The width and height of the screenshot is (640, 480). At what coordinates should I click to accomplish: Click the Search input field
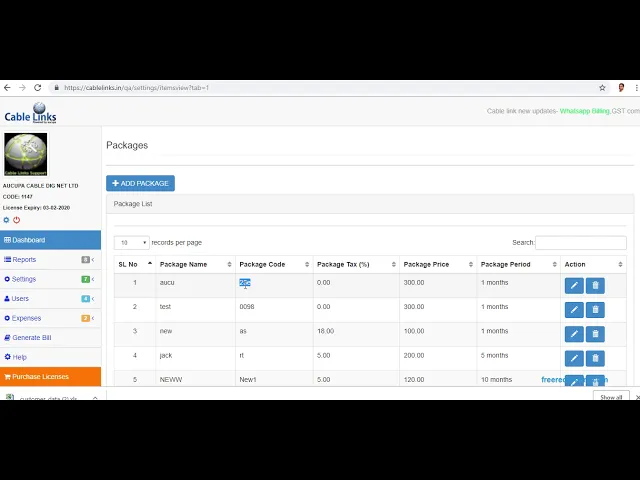coord(580,242)
